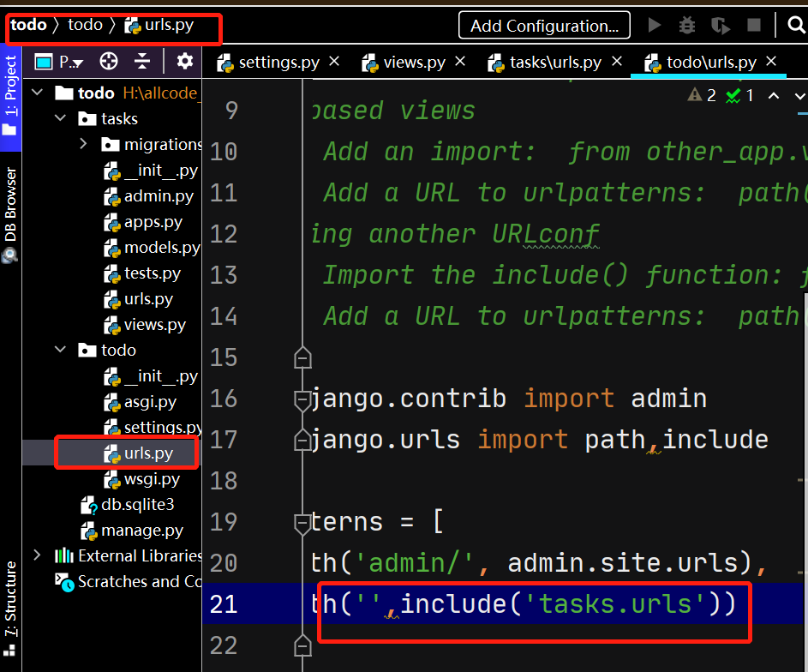
Task: Close the tasks\urls.py tab
Action: click(617, 62)
